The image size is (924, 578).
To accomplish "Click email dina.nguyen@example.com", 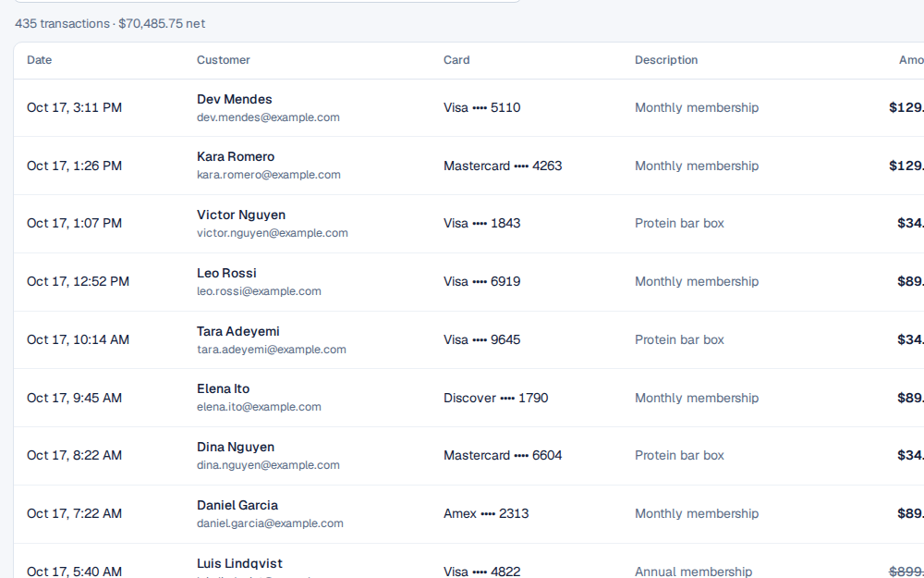I will point(268,465).
